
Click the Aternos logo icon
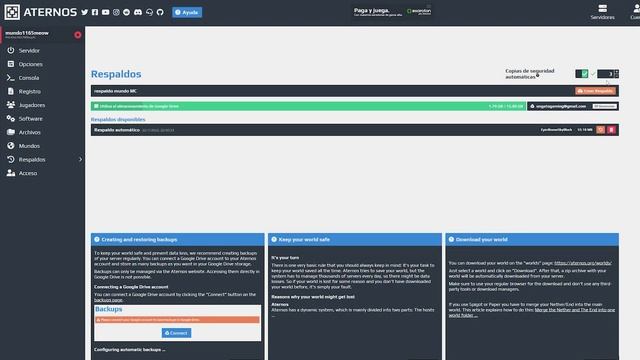[12, 12]
